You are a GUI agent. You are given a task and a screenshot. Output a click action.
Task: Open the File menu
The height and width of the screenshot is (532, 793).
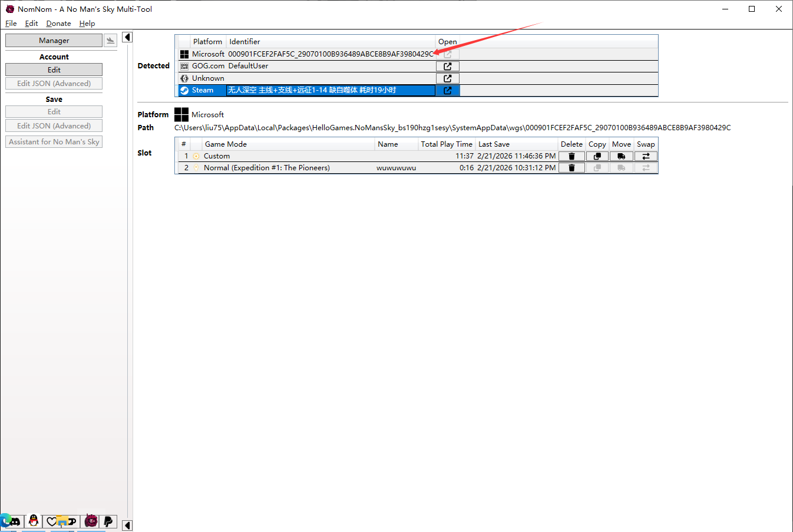coord(11,24)
